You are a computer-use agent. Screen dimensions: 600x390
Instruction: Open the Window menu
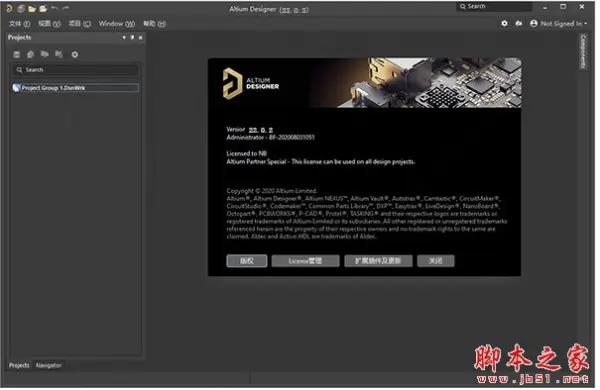[117, 24]
